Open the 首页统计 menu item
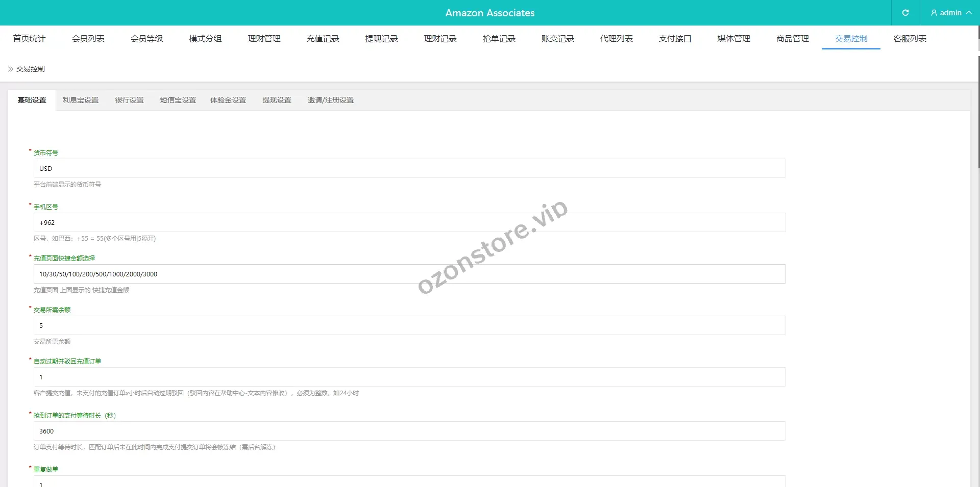The image size is (980, 487). tap(29, 38)
